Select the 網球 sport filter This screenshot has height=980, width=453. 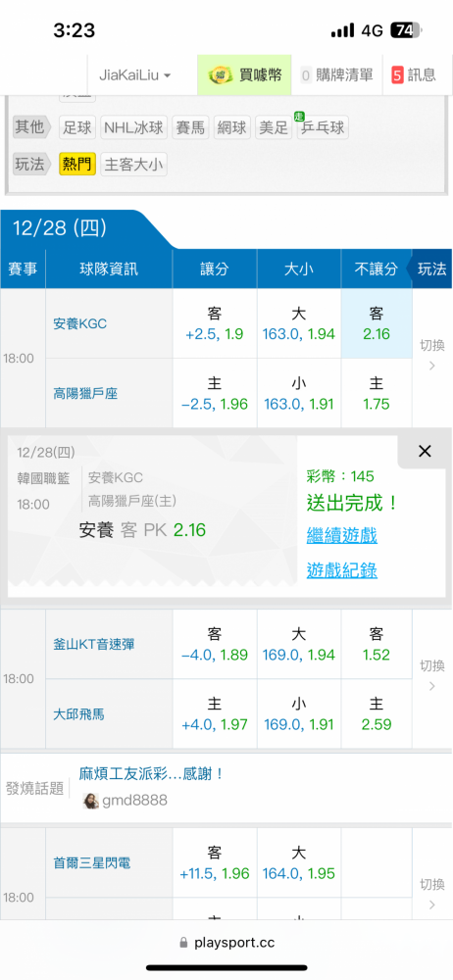tap(232, 128)
